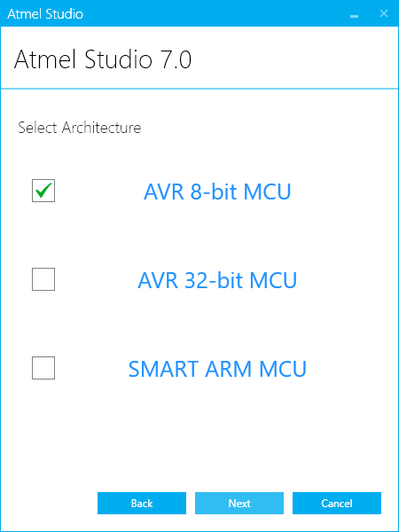Image resolution: width=399 pixels, height=532 pixels.
Task: Tick the SMART ARM MCU checkbox
Action: (43, 368)
